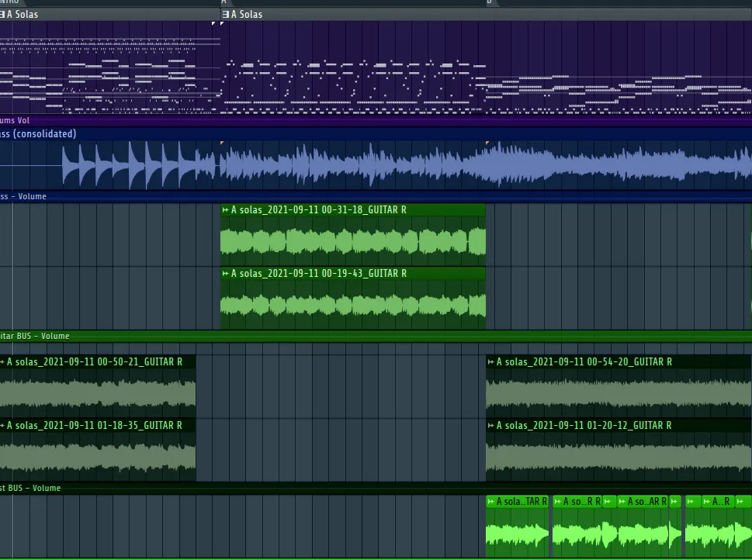Select the Bass (consolidated) audio clip title
This screenshot has width=752, height=560.
39,134
